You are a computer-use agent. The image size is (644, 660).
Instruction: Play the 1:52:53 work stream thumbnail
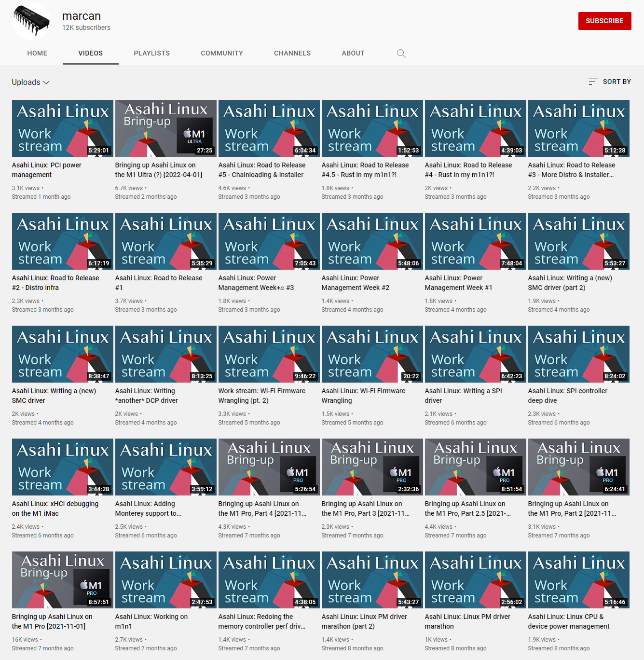(x=372, y=128)
